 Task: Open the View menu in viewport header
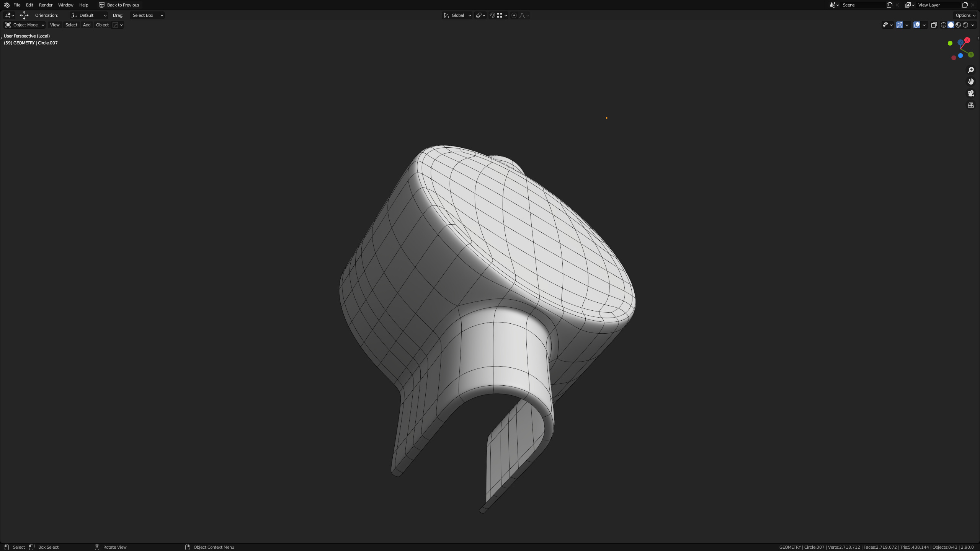pos(55,25)
